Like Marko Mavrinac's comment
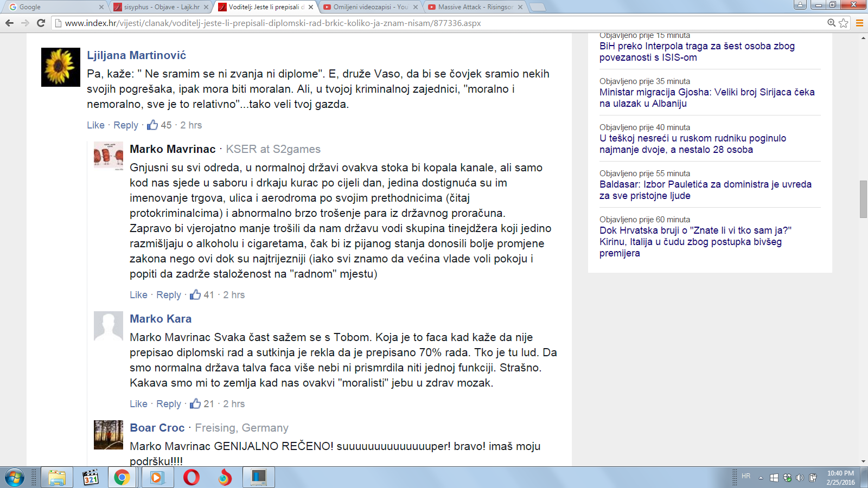868x488 pixels. click(138, 295)
